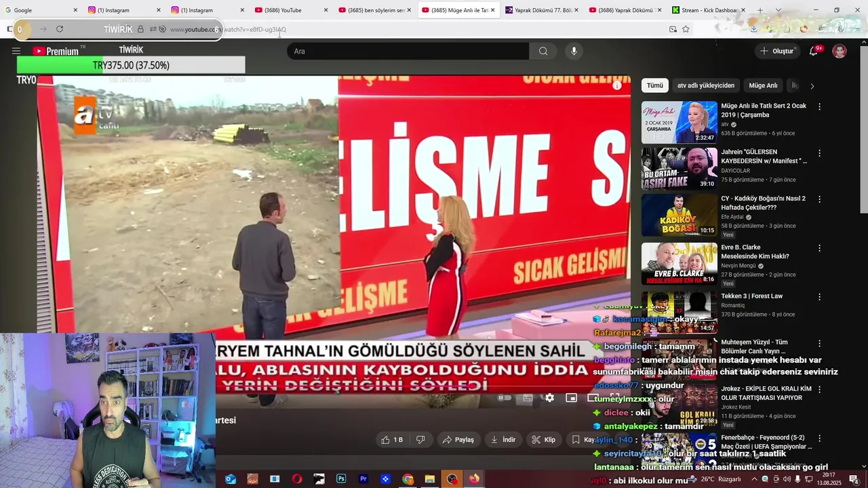Open the Windows notification center icon
Screen dimensions: 868x488
click(854, 479)
